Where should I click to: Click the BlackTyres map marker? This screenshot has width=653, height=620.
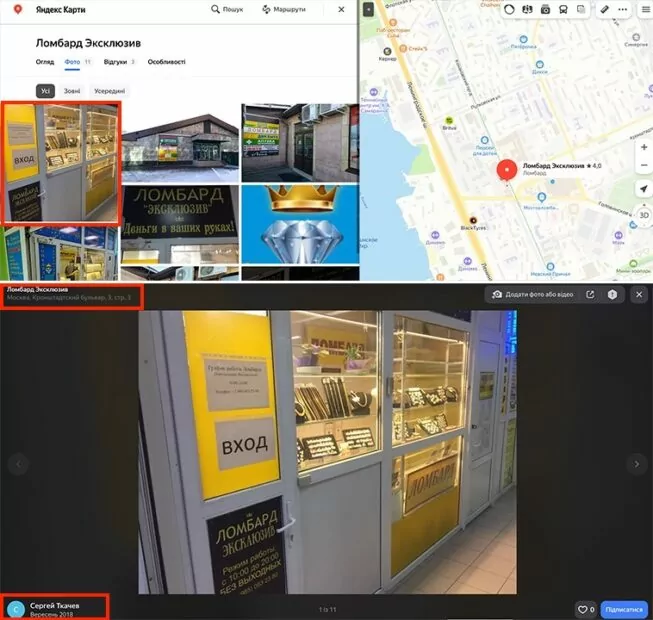(x=473, y=221)
